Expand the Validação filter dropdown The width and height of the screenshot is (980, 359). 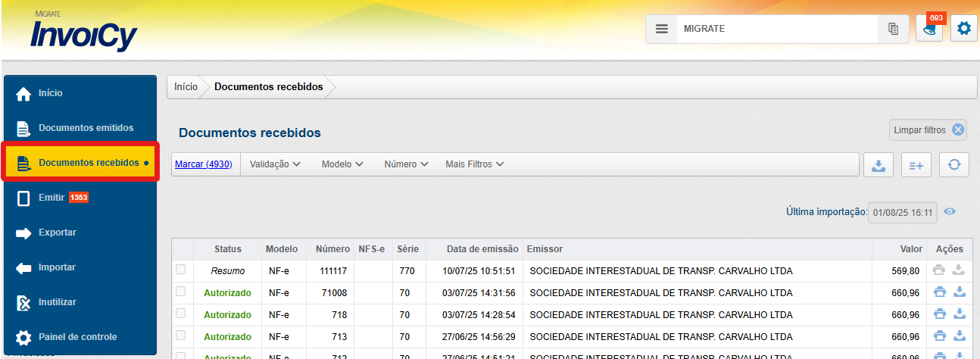click(x=275, y=164)
